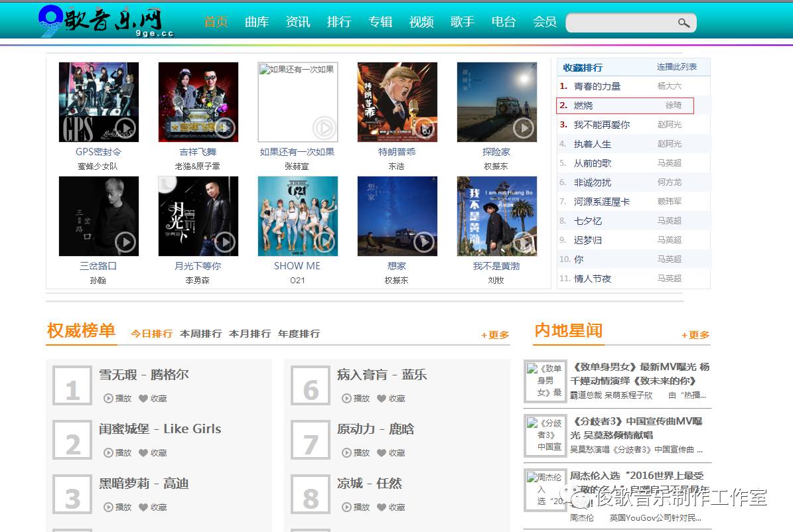793x532 pixels.
Task: Open the song 执着人生
Action: pos(592,144)
